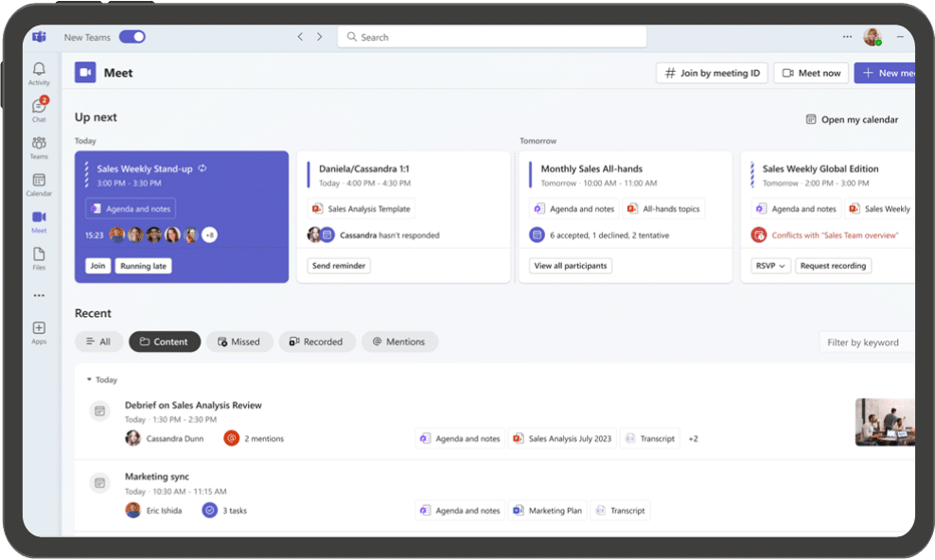Click the Meet page header camera icon
Screen dimensions: 935x560
click(x=85, y=73)
